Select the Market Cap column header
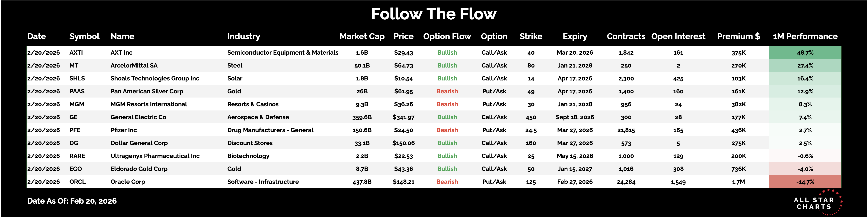Viewport: 868px width, 218px height. tap(362, 36)
